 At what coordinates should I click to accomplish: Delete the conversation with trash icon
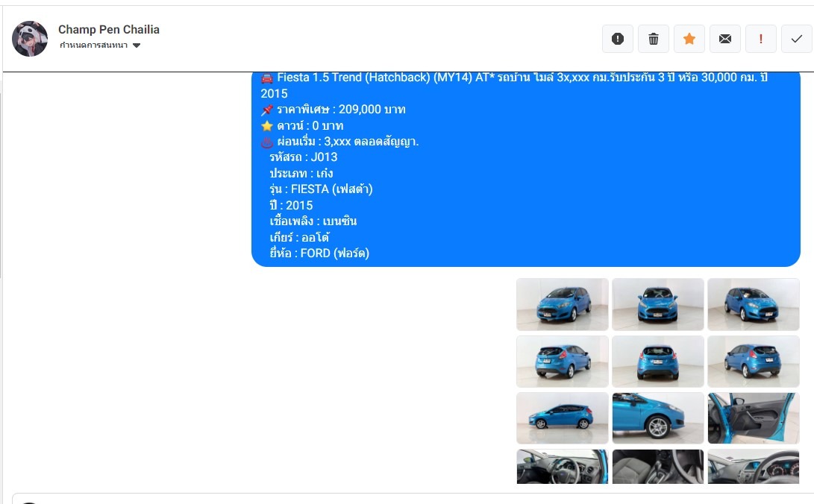click(x=653, y=39)
